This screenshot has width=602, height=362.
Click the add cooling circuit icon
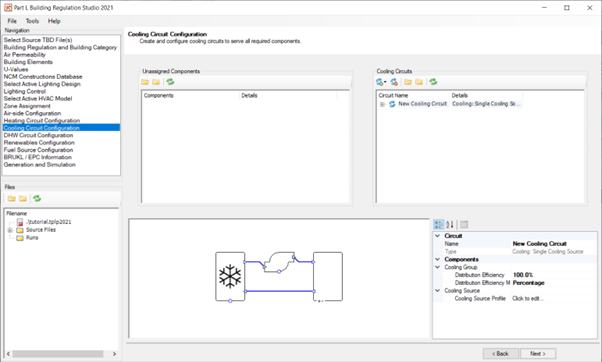tap(379, 82)
